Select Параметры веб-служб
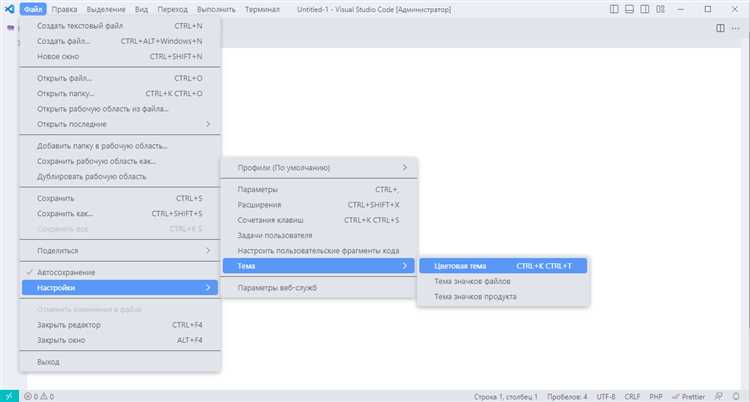Viewport: 750px width, 402px height. (x=319, y=288)
